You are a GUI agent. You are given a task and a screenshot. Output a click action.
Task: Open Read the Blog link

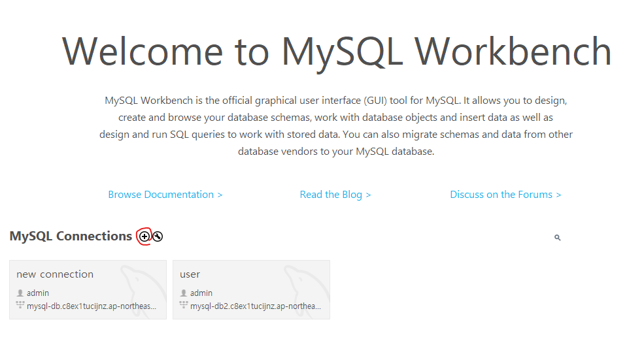tap(335, 195)
